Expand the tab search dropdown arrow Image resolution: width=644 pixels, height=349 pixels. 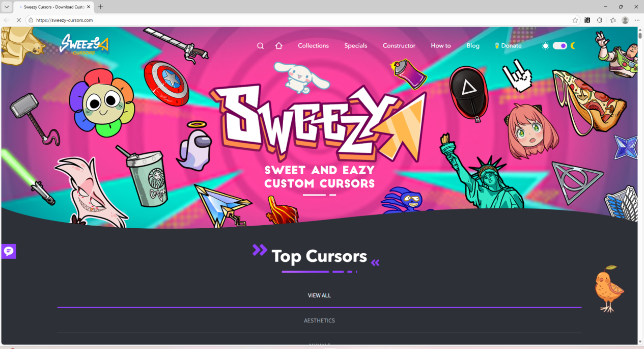pyautogui.click(x=7, y=7)
